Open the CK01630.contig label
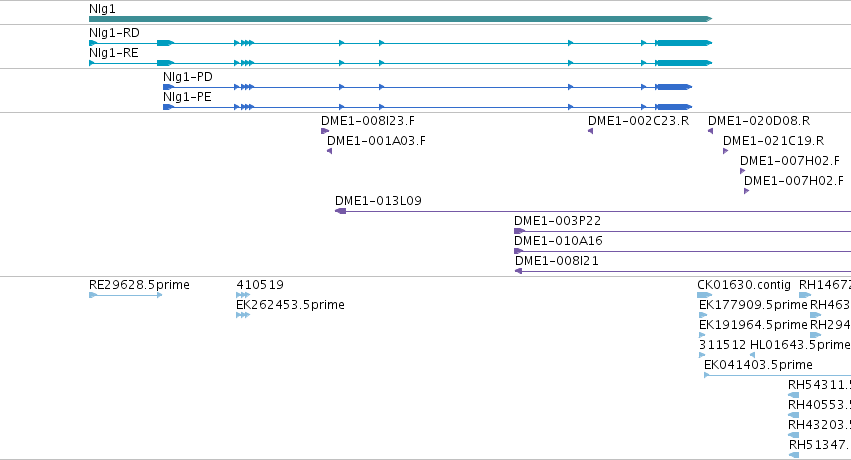 pos(744,285)
